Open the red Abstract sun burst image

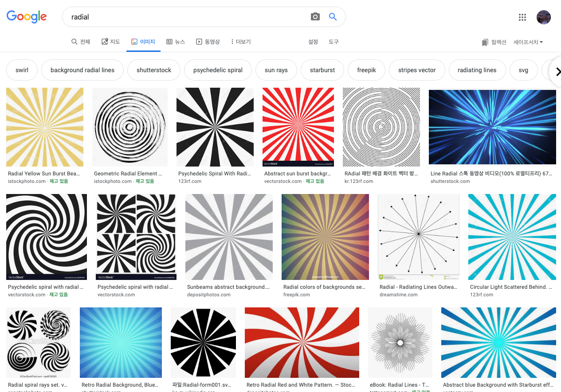[x=298, y=127]
